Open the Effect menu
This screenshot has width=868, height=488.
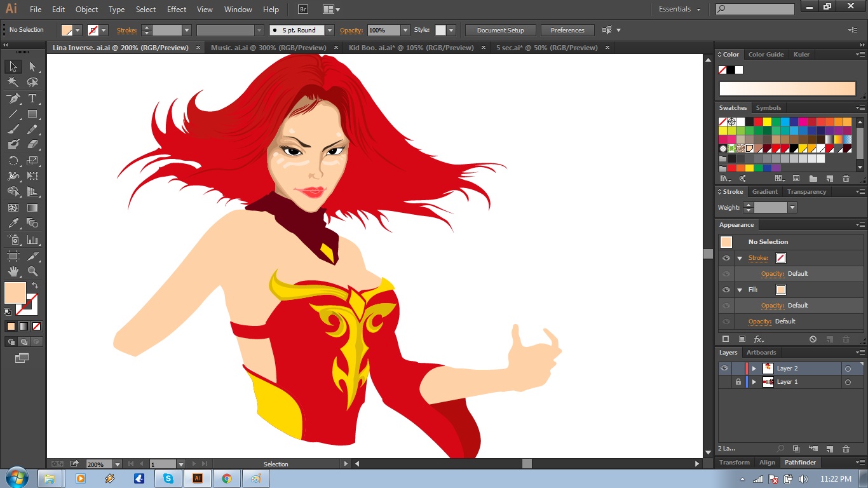click(177, 10)
